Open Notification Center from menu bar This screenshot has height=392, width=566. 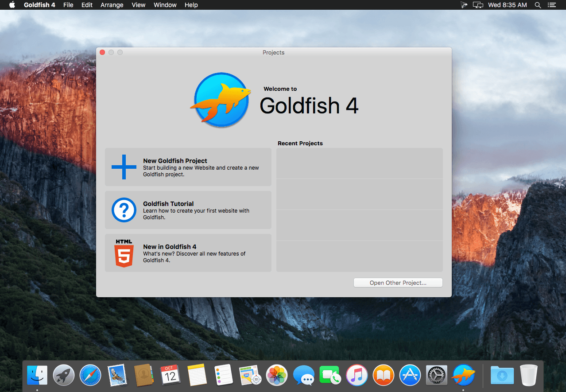(551, 5)
